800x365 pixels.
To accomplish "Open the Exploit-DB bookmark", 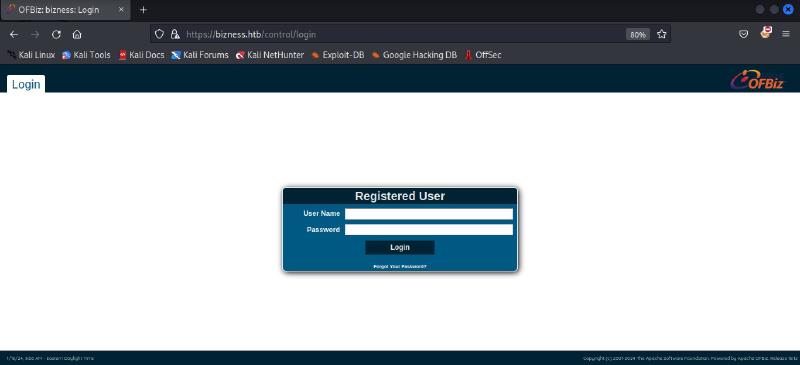I will click(x=338, y=55).
